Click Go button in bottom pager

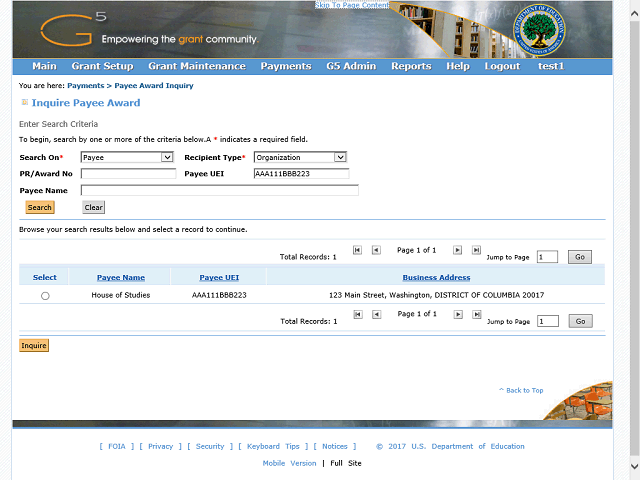pos(580,321)
